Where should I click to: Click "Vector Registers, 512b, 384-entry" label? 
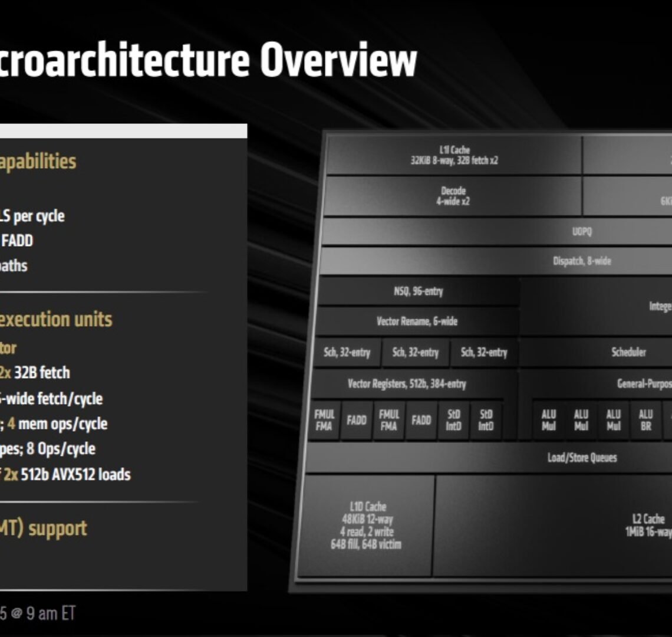click(407, 383)
